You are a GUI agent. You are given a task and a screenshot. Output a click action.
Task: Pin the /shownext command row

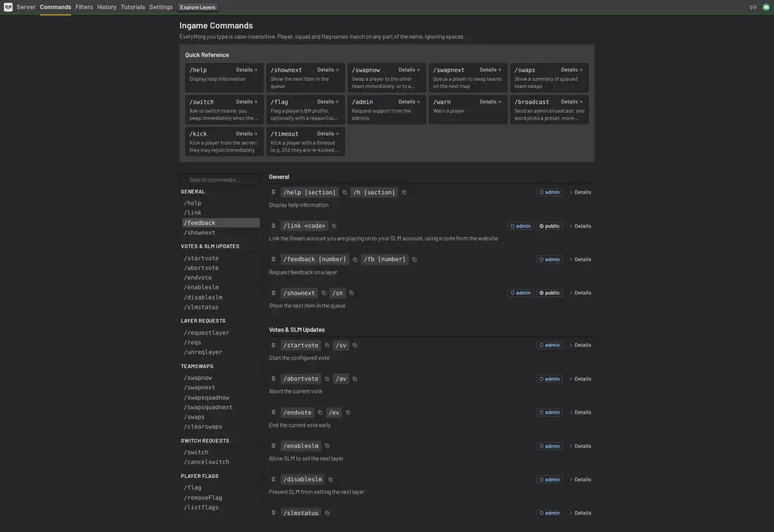coord(273,293)
